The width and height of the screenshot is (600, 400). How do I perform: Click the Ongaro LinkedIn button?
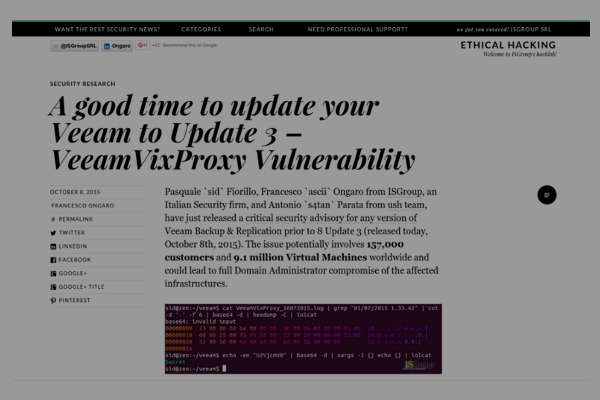coord(115,45)
